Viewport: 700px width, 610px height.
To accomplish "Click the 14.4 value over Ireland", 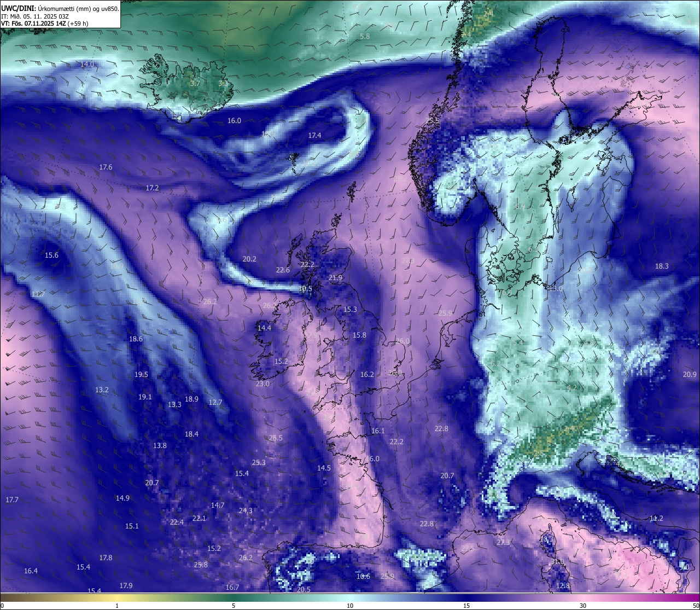I will (264, 328).
